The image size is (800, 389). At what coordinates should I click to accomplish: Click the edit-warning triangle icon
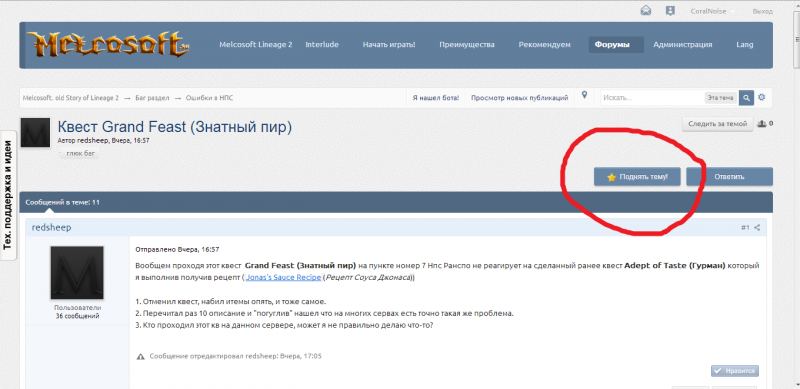(x=141, y=356)
